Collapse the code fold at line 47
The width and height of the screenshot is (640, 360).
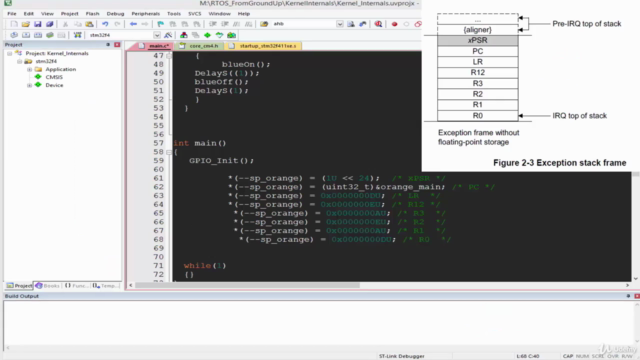click(x=169, y=56)
